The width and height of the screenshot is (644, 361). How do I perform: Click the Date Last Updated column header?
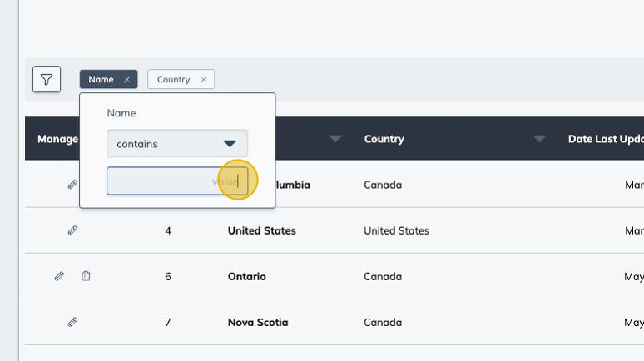point(605,139)
